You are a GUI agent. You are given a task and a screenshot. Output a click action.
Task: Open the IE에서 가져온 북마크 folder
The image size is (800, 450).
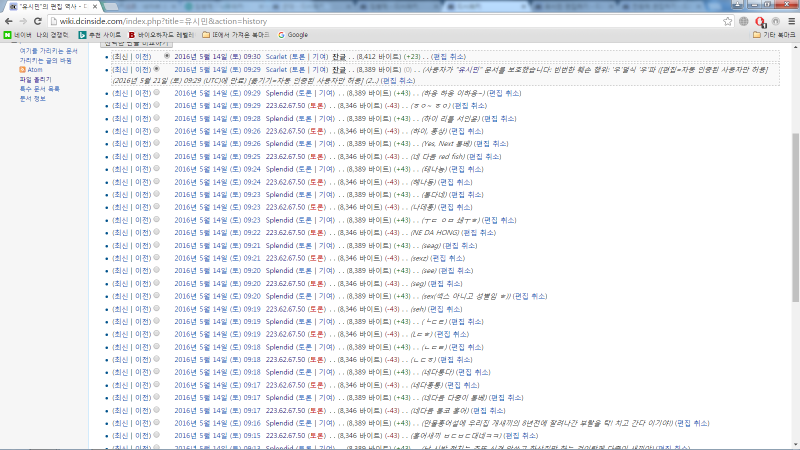[236, 35]
